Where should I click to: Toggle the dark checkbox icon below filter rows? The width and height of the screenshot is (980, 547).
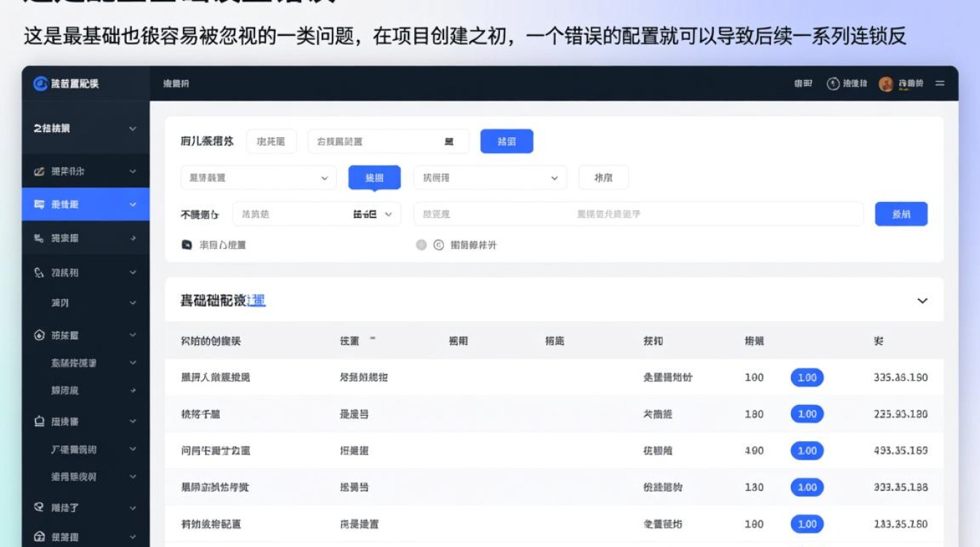[187, 245]
